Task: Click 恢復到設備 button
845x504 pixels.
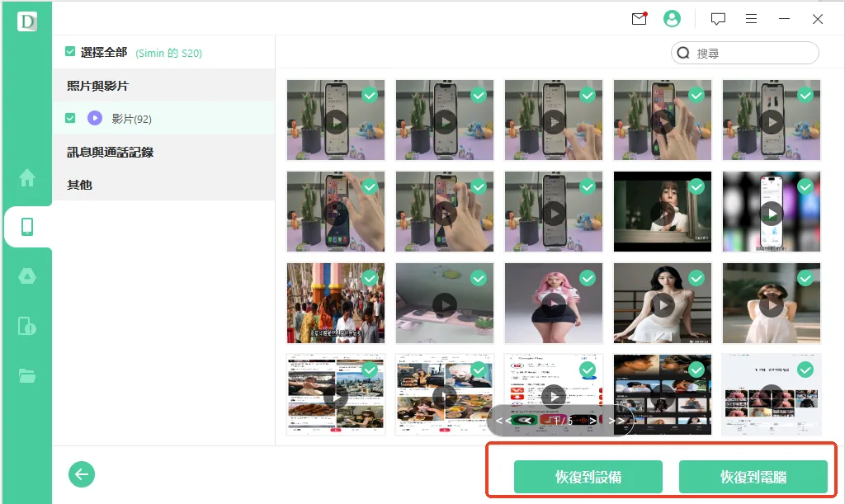Action: click(x=588, y=477)
